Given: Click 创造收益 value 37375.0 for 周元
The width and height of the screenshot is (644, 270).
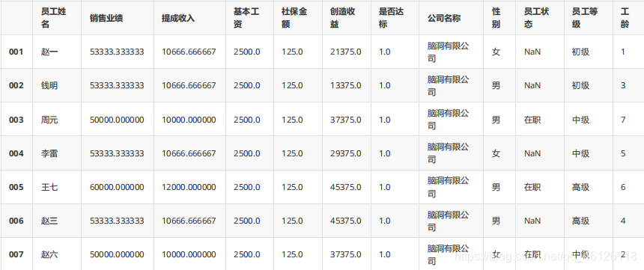Looking at the screenshot, I should tap(346, 120).
